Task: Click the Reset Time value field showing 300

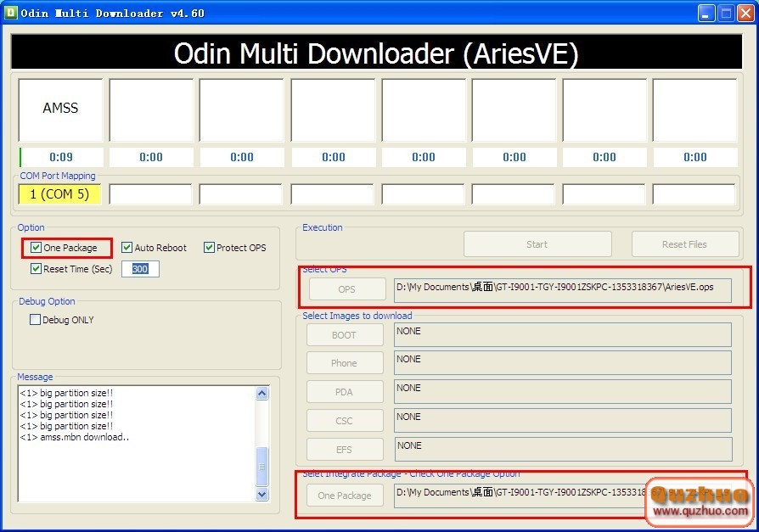Action: (x=140, y=269)
